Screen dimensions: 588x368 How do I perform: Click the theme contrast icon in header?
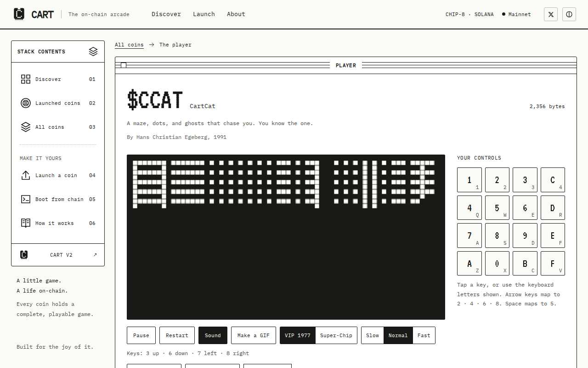(569, 14)
